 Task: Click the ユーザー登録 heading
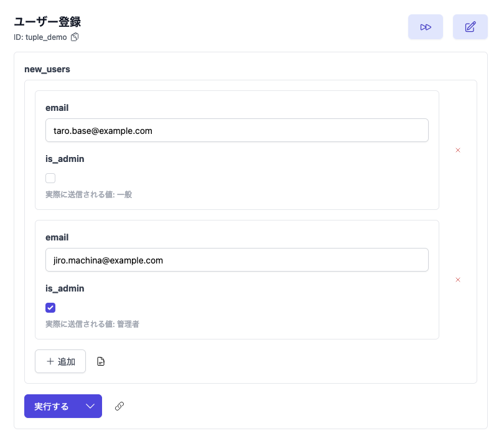click(x=47, y=22)
